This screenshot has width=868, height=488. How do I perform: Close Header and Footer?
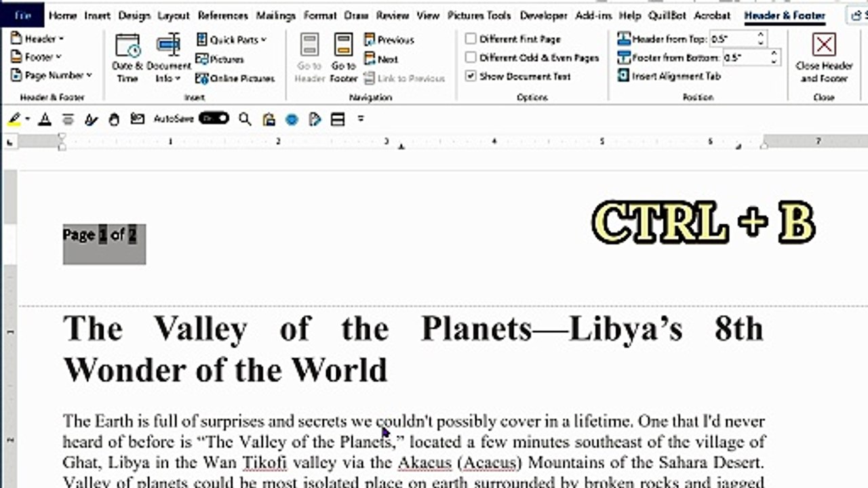pos(824,59)
